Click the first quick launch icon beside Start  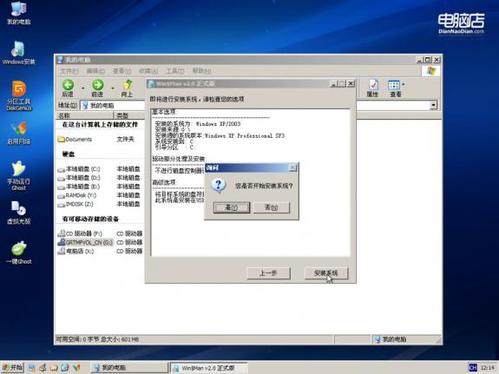(x=32, y=368)
